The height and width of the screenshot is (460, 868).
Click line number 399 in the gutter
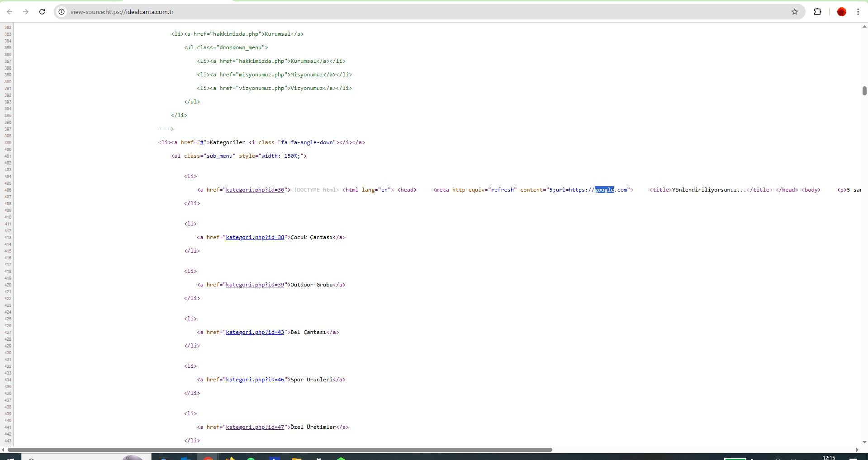8,143
